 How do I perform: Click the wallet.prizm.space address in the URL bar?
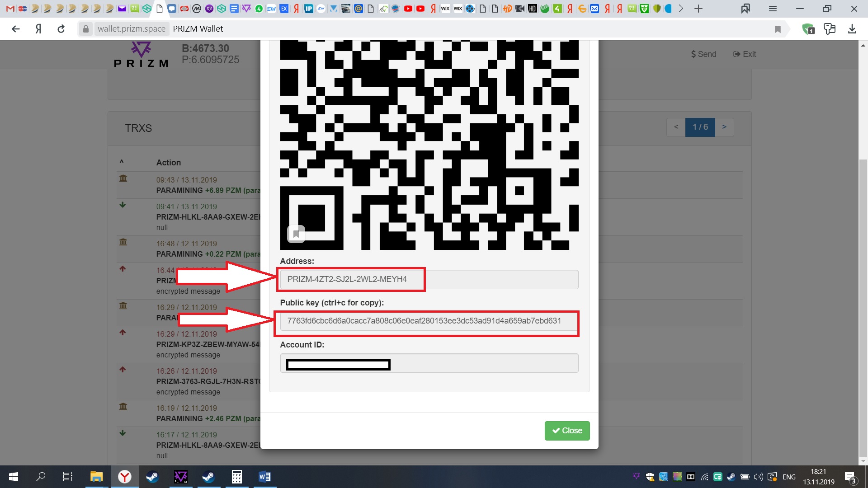pyautogui.click(x=132, y=29)
